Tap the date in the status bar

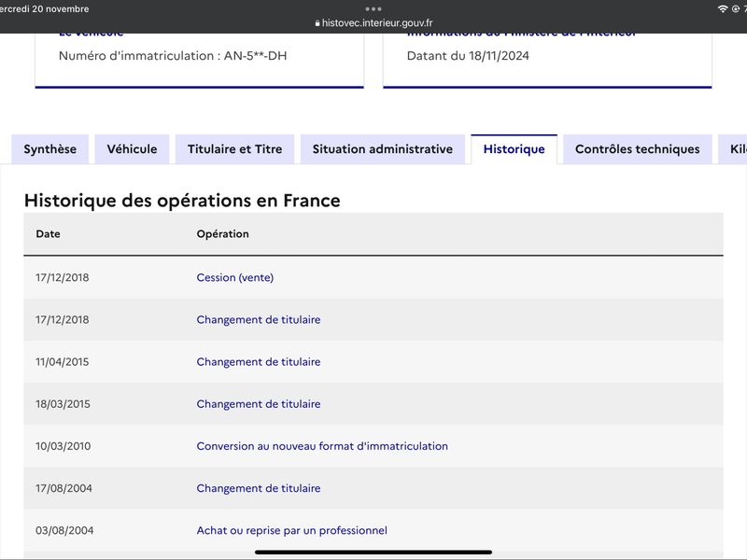[x=44, y=9]
